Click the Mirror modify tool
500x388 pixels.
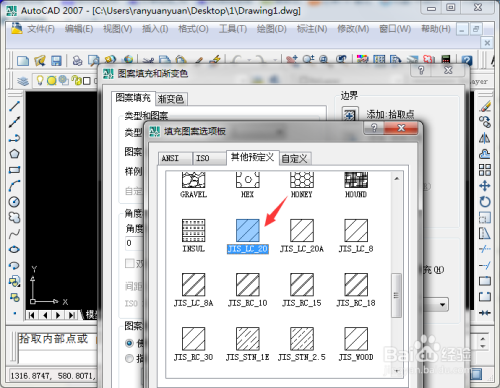coord(485,138)
